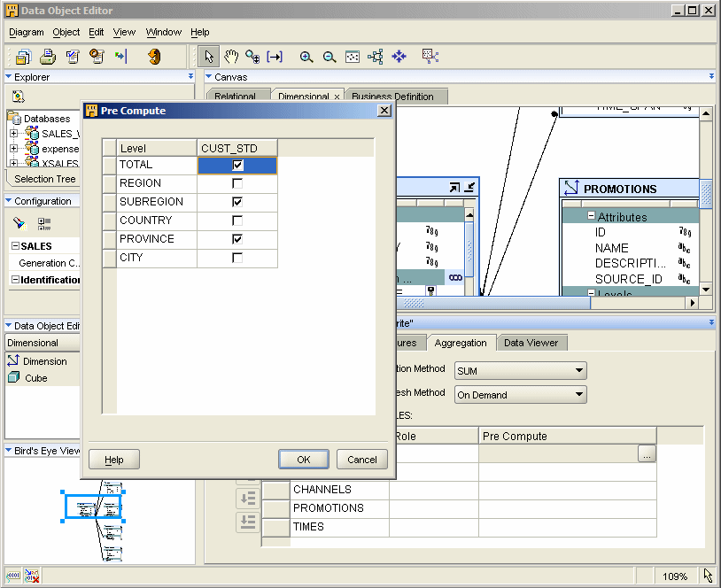
Task: Switch to the Data Viewer tab
Action: pos(531,343)
